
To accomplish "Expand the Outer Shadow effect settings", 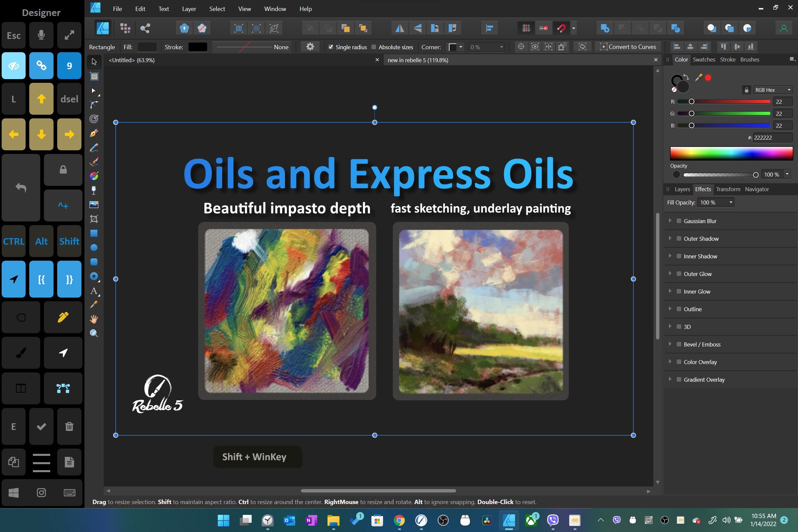I will [x=670, y=238].
